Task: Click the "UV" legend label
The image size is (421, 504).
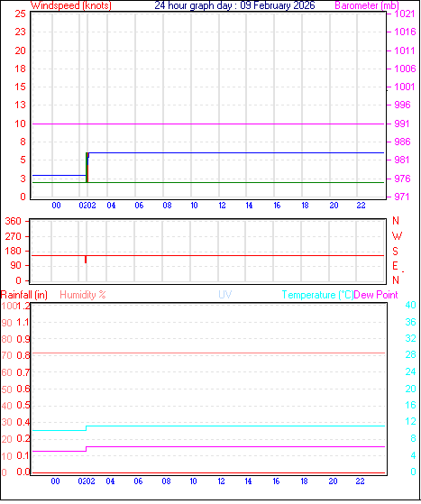Action: [x=225, y=295]
